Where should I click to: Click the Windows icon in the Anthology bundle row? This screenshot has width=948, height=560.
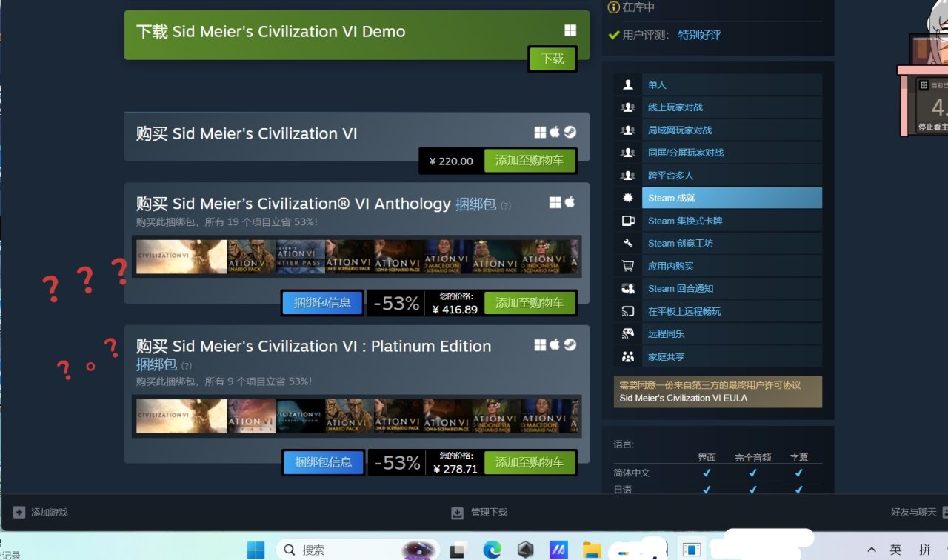coord(555,202)
